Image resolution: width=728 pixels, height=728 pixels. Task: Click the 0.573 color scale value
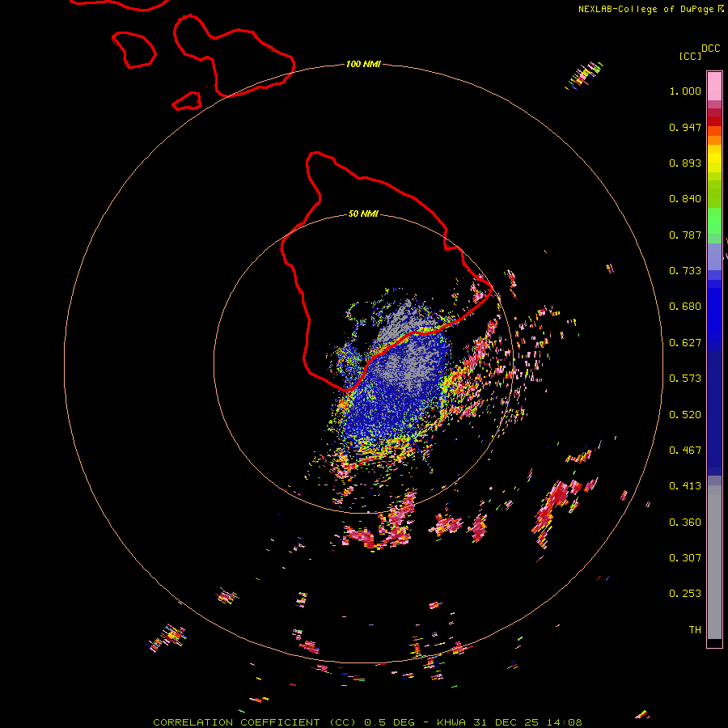(685, 379)
